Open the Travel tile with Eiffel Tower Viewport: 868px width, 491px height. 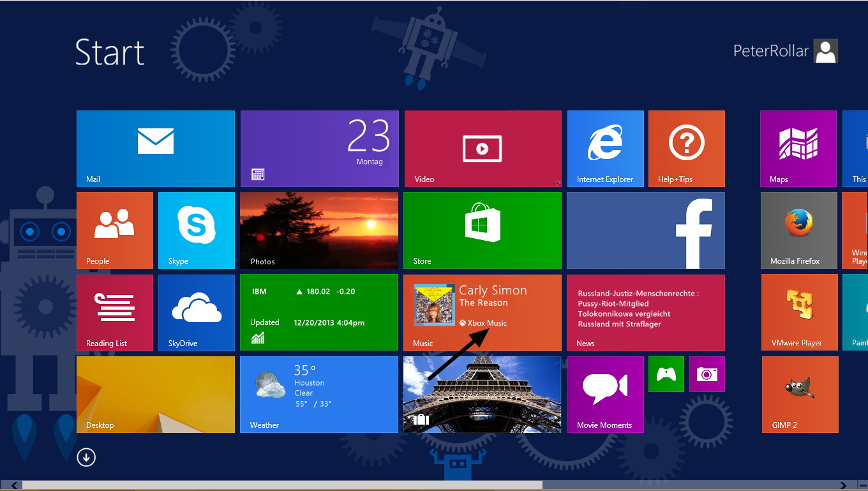(483, 395)
